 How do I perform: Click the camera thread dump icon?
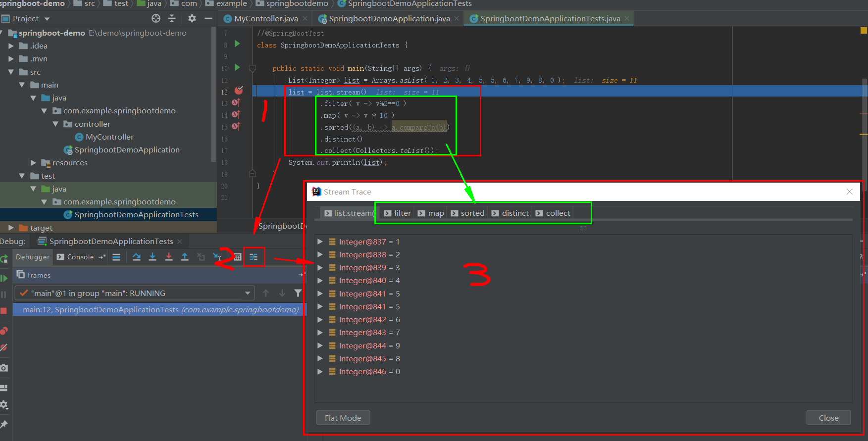[3, 368]
